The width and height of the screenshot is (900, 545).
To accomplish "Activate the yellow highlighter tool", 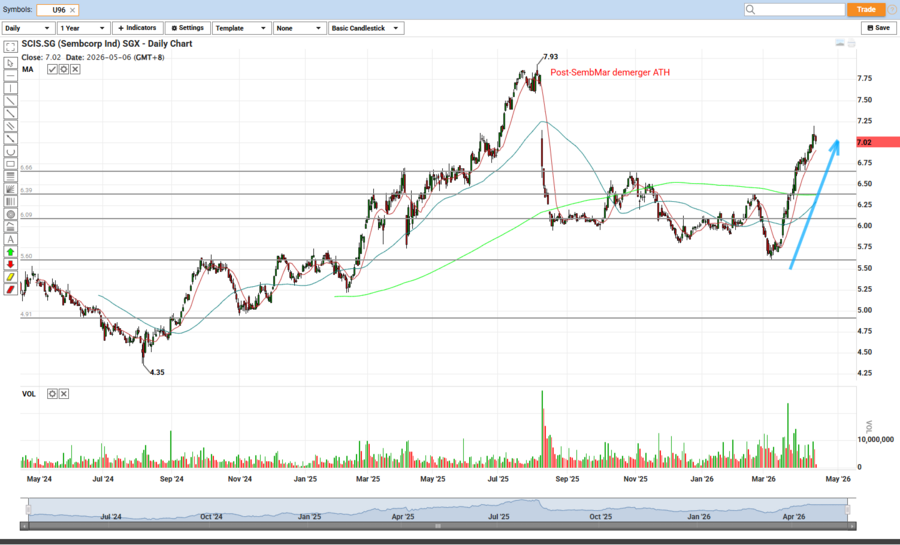I will coord(10,277).
